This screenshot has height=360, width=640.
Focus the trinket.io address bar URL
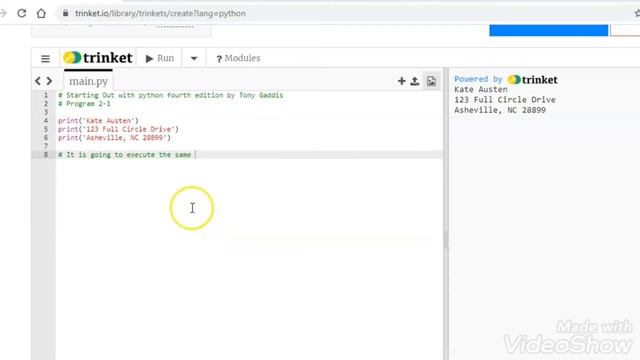160,13
